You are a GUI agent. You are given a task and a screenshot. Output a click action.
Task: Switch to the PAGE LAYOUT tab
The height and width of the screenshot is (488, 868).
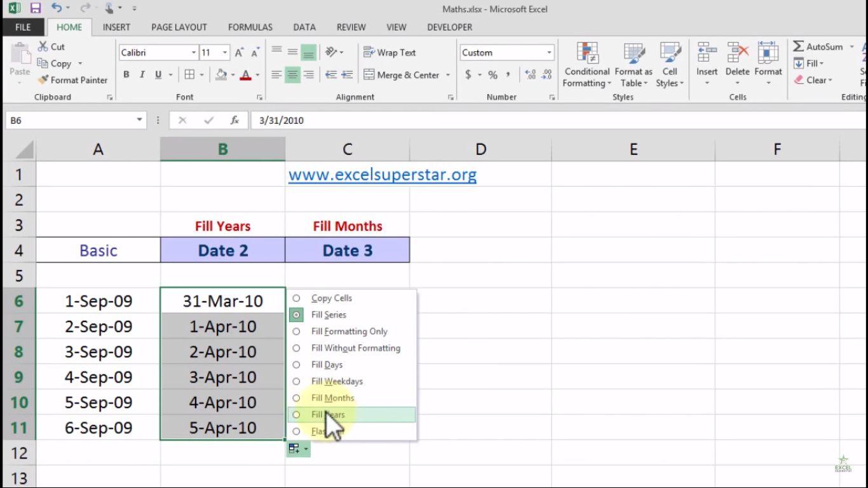179,27
